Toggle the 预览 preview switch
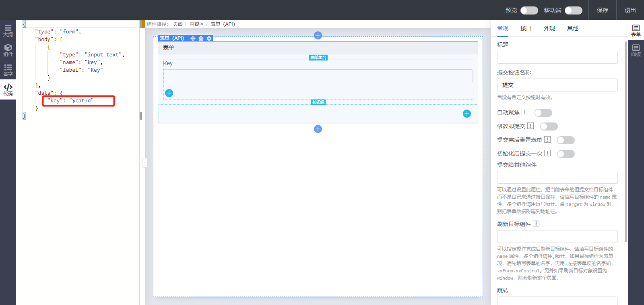The width and height of the screenshot is (644, 305). 529,10
